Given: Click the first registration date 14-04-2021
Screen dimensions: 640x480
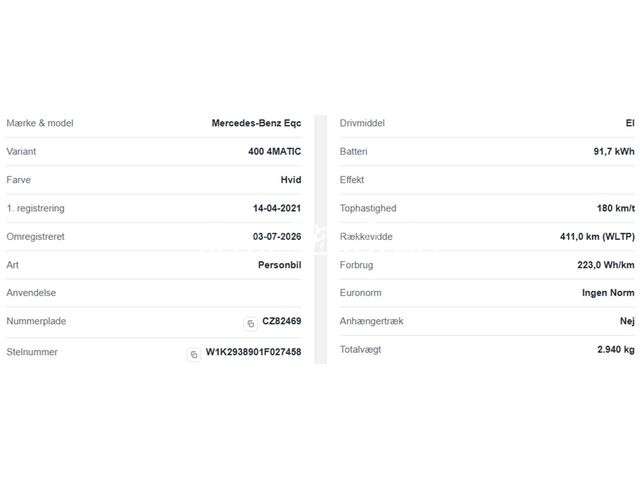Looking at the screenshot, I should [x=277, y=208].
